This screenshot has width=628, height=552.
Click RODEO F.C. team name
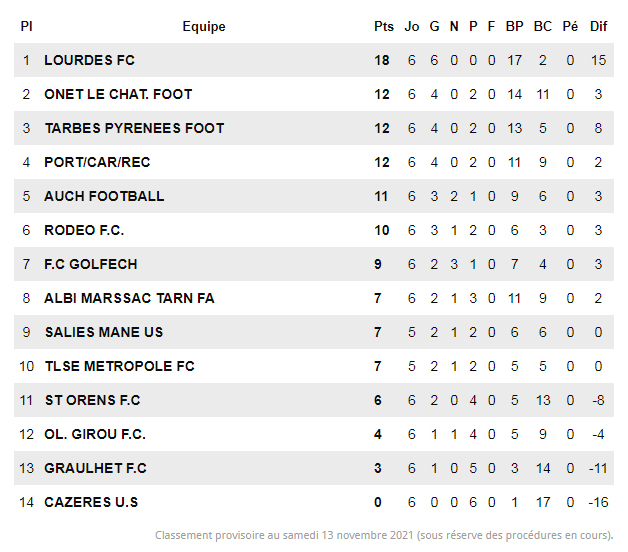(x=84, y=230)
